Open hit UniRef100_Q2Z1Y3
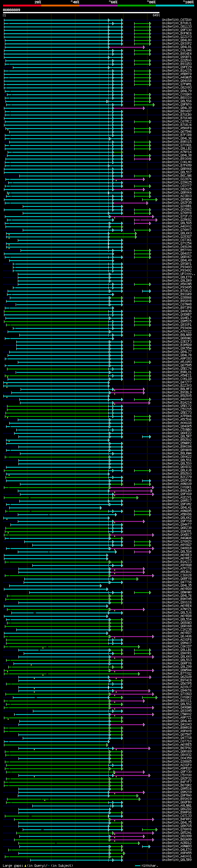 pos(177,37)
